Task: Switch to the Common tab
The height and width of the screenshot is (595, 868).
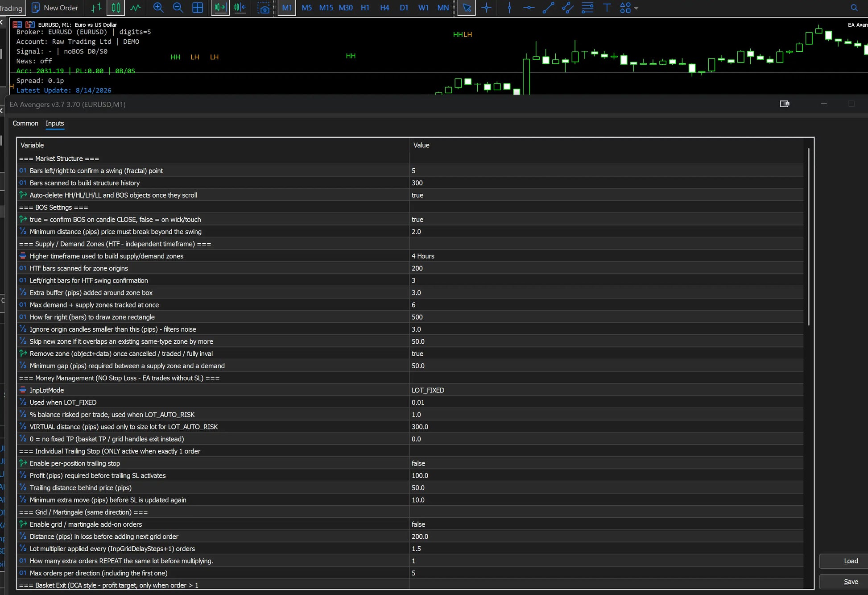Action: [x=25, y=123]
